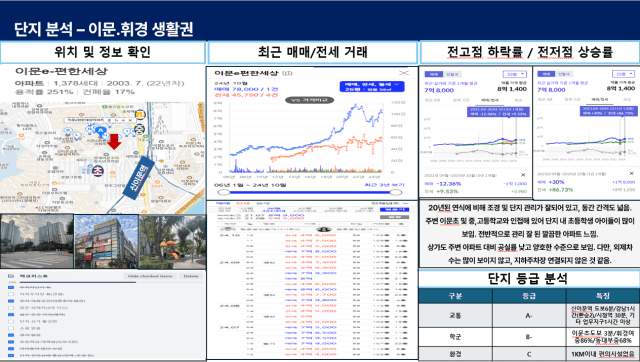
Task: Click the 고 high school map icon
Action: click(140, 114)
